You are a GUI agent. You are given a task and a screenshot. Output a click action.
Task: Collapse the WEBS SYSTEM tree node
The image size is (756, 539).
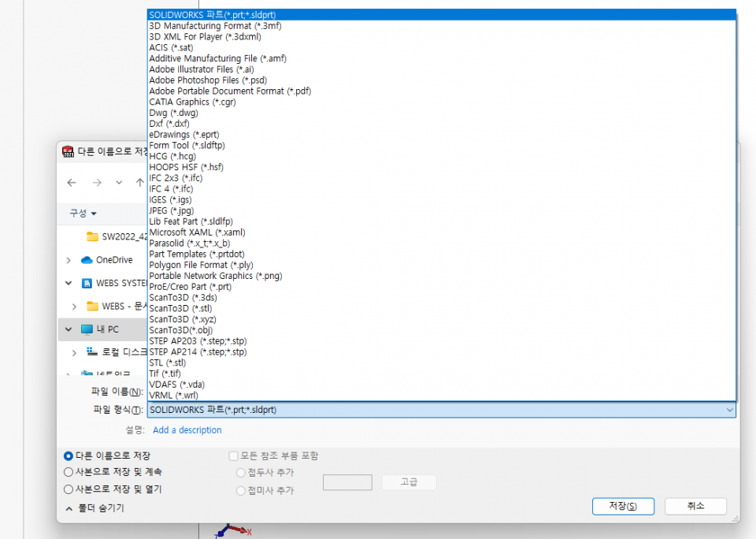click(x=69, y=283)
